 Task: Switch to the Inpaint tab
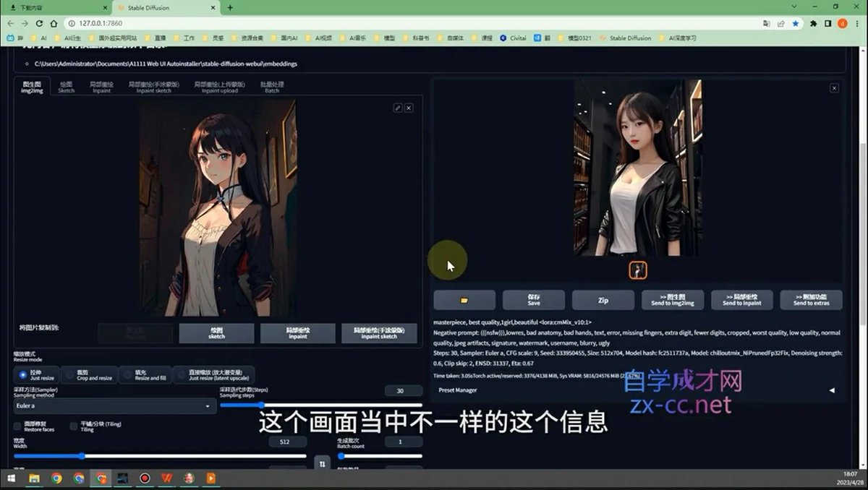pyautogui.click(x=101, y=87)
